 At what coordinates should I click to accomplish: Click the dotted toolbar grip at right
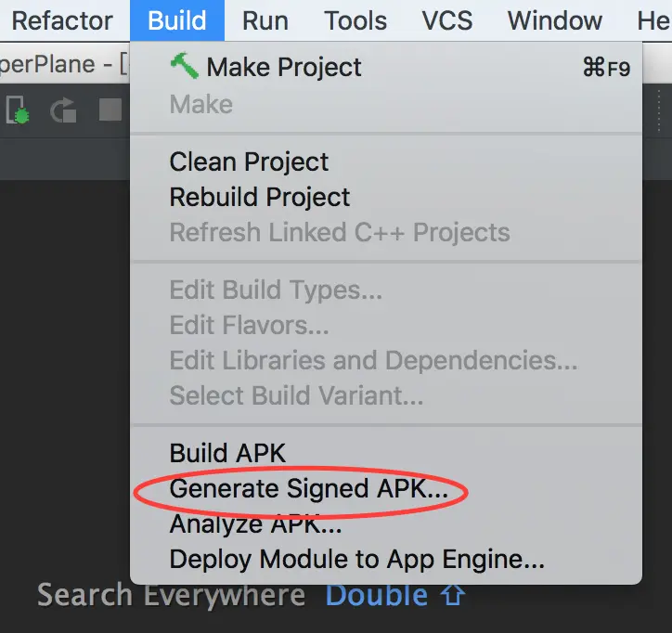click(x=659, y=110)
